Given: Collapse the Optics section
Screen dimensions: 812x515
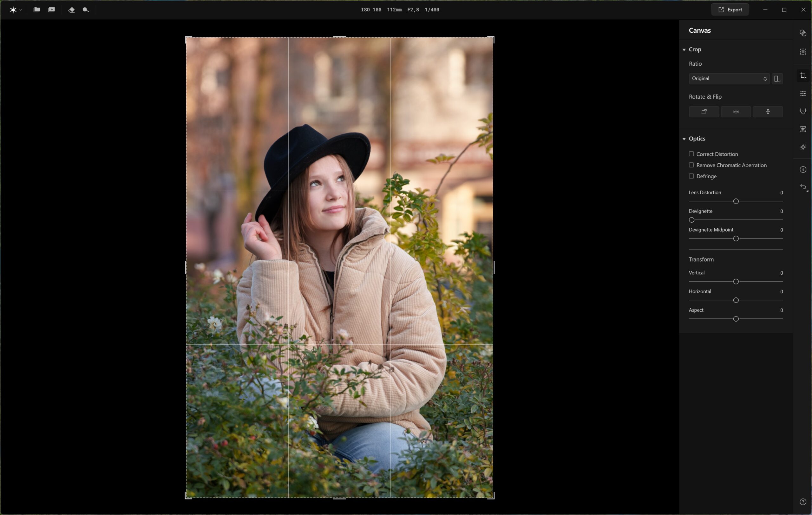Looking at the screenshot, I should point(684,139).
